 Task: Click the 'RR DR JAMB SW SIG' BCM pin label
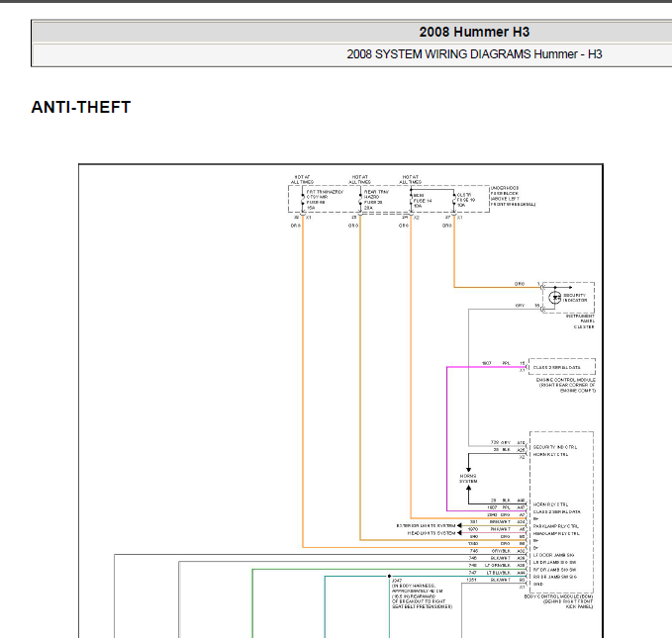[x=555, y=577]
